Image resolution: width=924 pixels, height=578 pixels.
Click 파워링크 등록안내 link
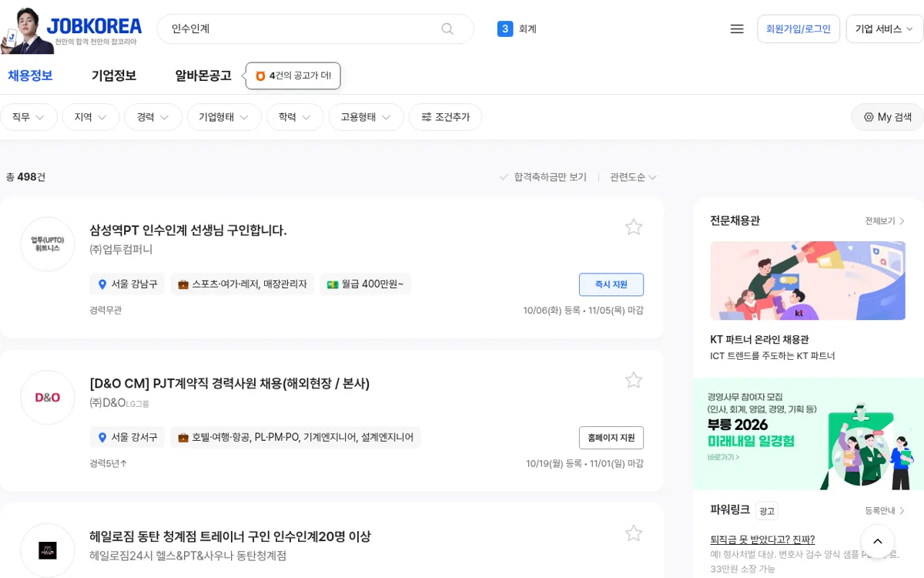click(885, 511)
